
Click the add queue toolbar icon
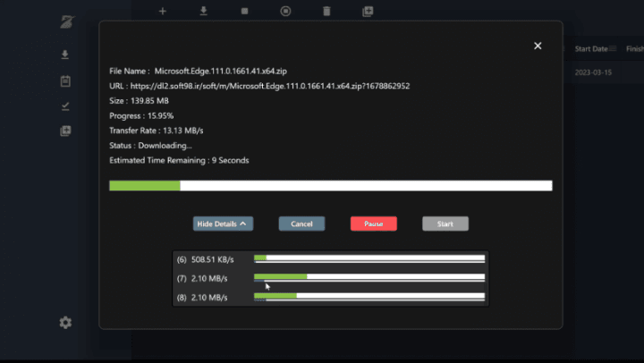[x=368, y=11]
